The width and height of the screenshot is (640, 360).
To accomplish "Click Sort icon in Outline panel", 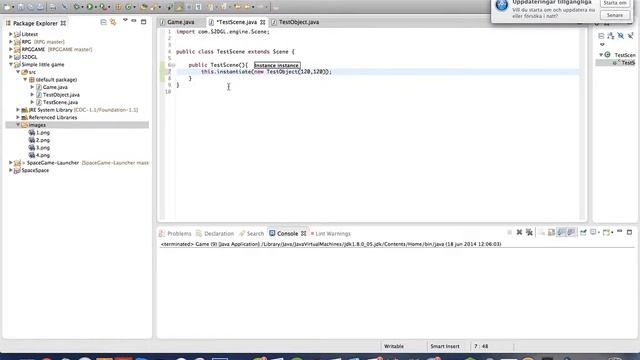I will 611,36.
